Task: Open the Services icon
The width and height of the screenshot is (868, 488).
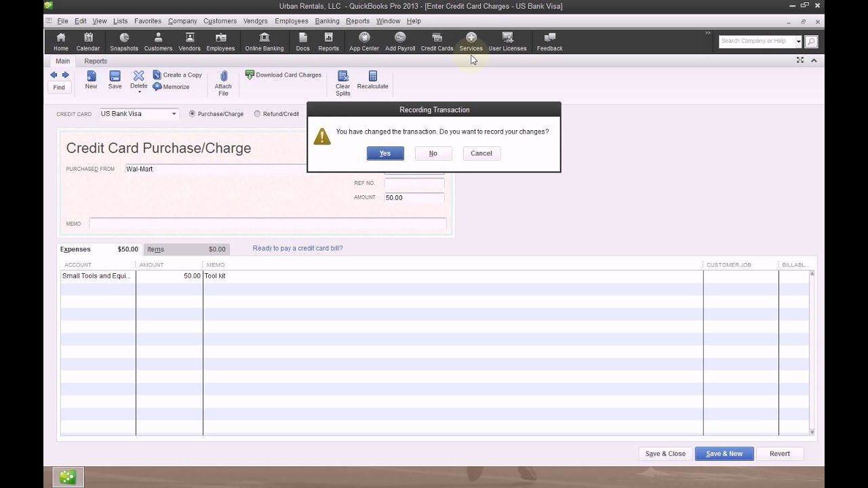Action: 471,41
